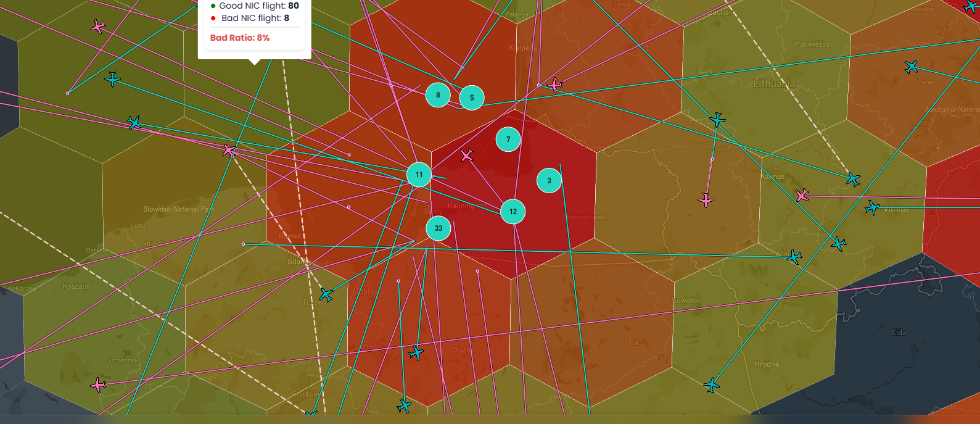
Task: Select cyan plane directly west of Olsztyn
Action: tap(416, 353)
